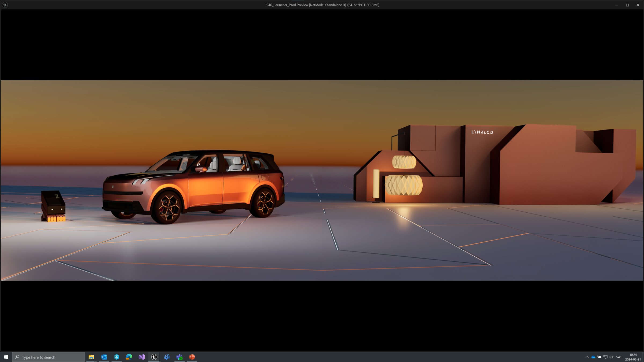Click the LYNK&CO sign on the building

482,132
